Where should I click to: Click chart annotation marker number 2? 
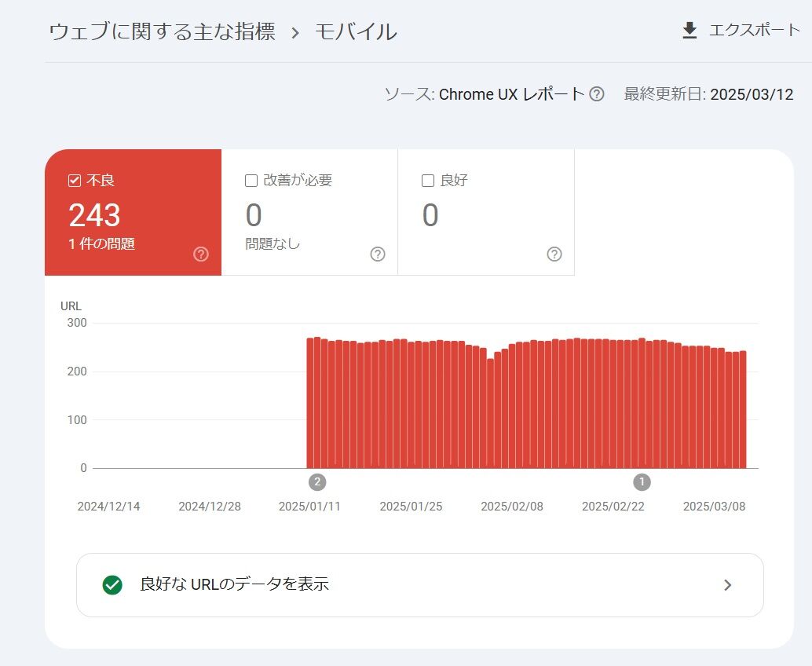pyautogui.click(x=317, y=482)
